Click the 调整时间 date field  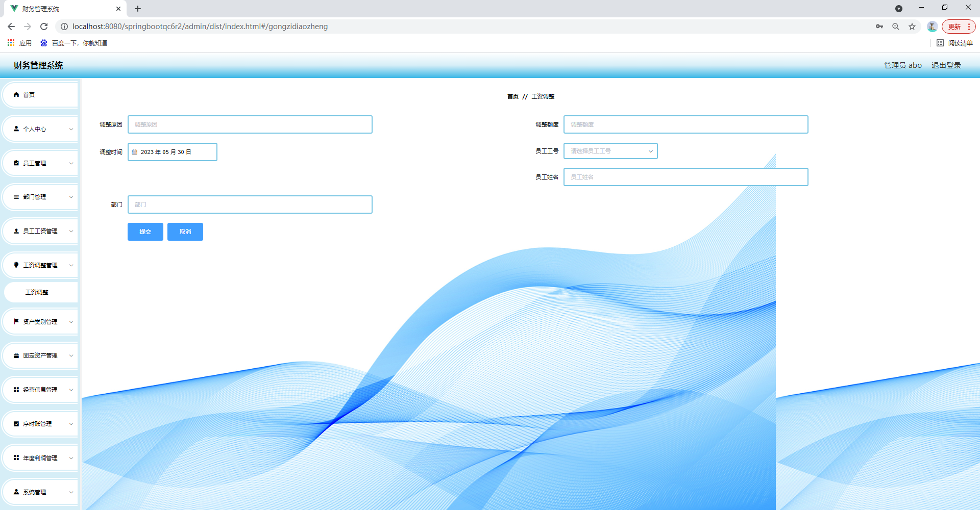pyautogui.click(x=173, y=152)
